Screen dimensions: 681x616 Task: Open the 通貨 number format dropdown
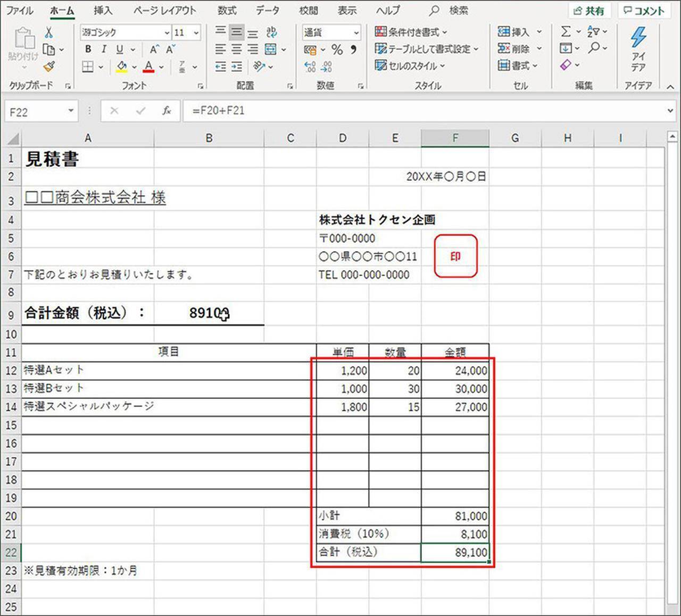(356, 33)
